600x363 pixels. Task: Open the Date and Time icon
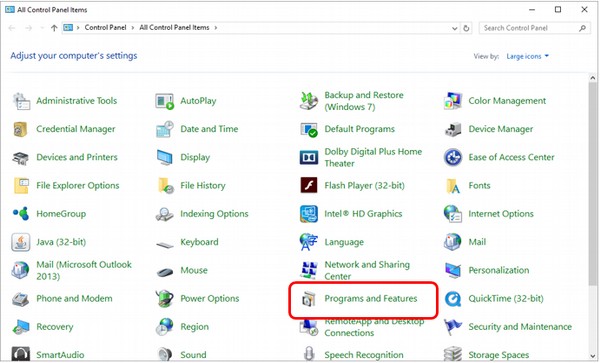pyautogui.click(x=165, y=129)
